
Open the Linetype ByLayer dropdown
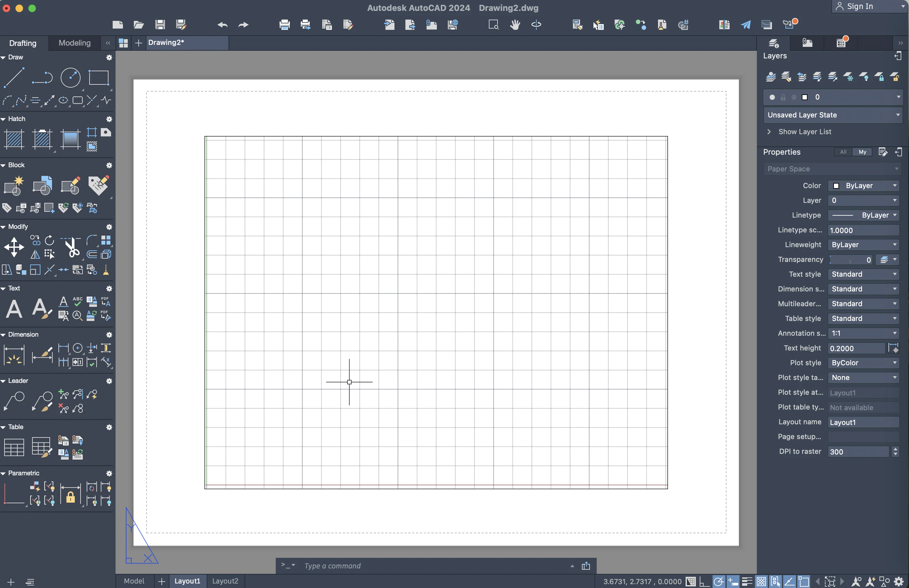pyautogui.click(x=863, y=215)
